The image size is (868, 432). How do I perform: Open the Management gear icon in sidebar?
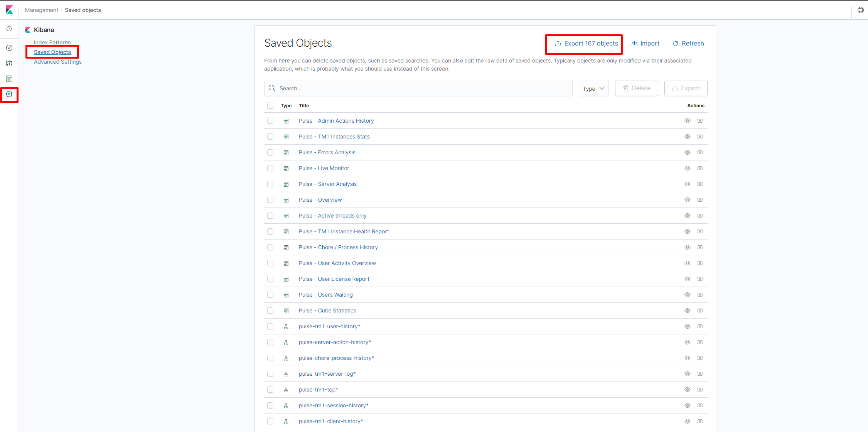click(9, 94)
